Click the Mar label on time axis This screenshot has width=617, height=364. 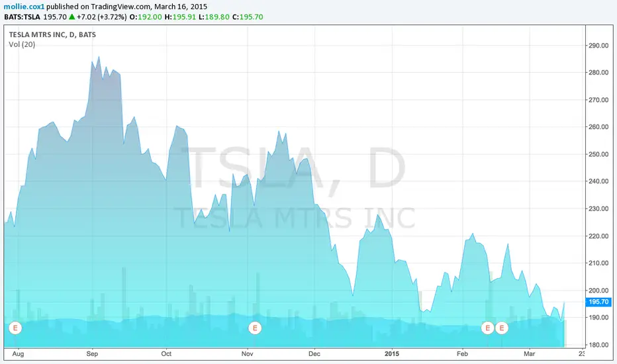pos(529,354)
